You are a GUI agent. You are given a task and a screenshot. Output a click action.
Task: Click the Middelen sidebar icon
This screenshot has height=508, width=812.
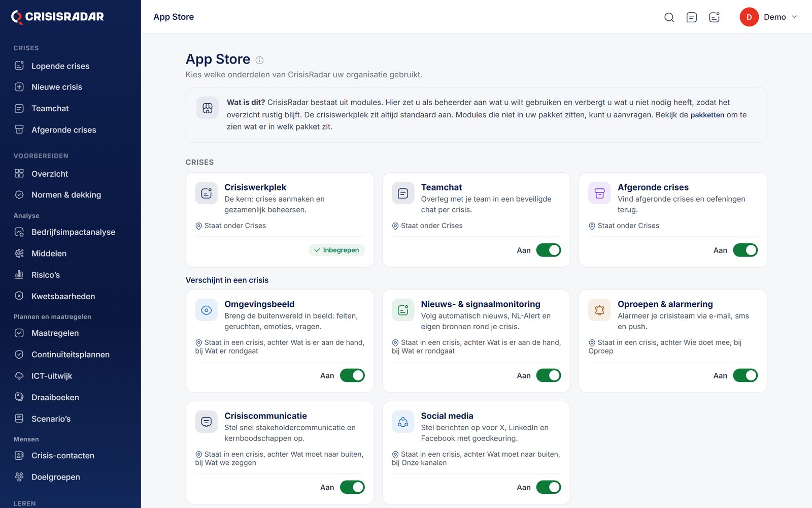(19, 253)
